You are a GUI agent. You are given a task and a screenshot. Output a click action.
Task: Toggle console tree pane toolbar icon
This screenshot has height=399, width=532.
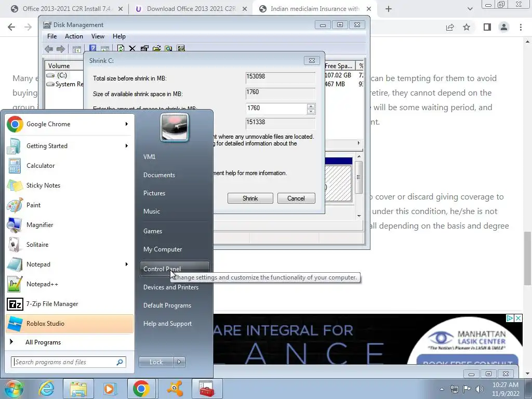pyautogui.click(x=77, y=49)
